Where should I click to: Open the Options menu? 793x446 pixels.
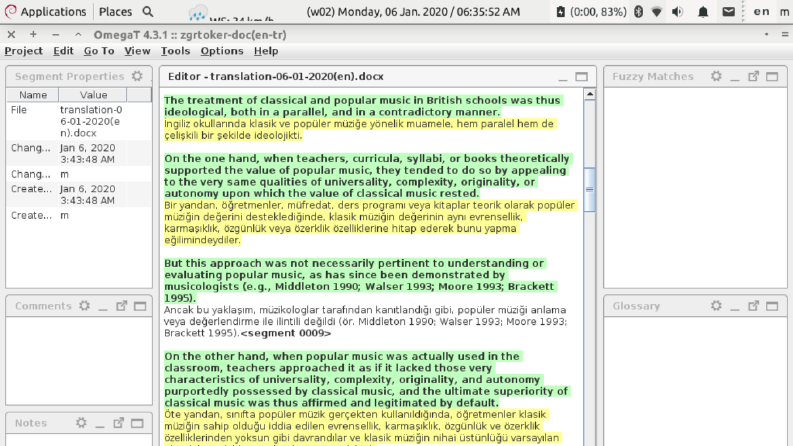tap(222, 51)
